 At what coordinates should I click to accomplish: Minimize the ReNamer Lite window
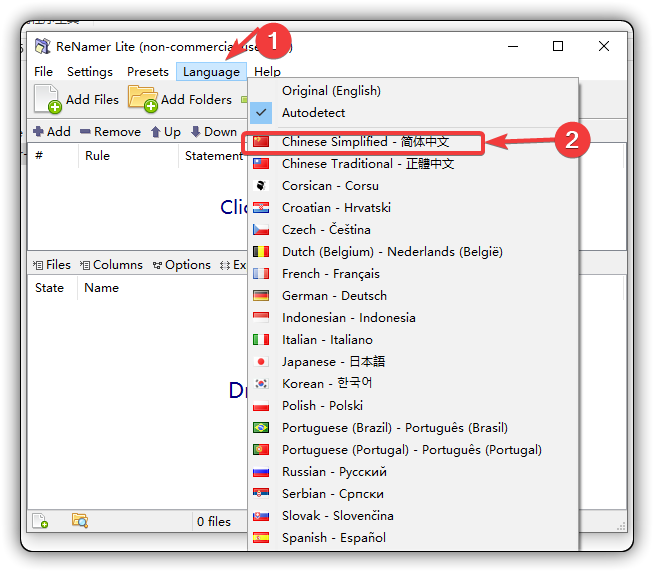[513, 46]
